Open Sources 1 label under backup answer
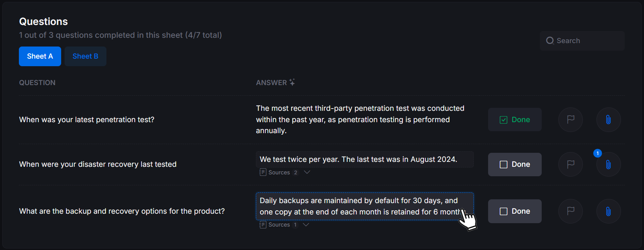 coord(279,225)
